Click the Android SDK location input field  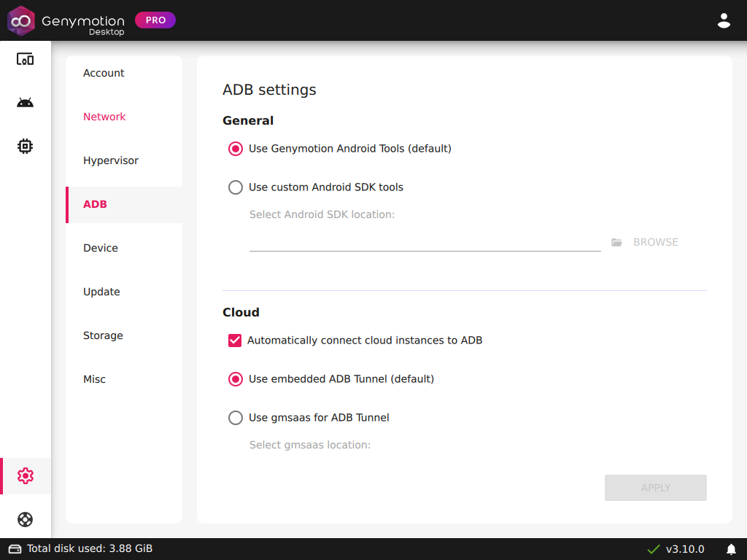pyautogui.click(x=425, y=242)
